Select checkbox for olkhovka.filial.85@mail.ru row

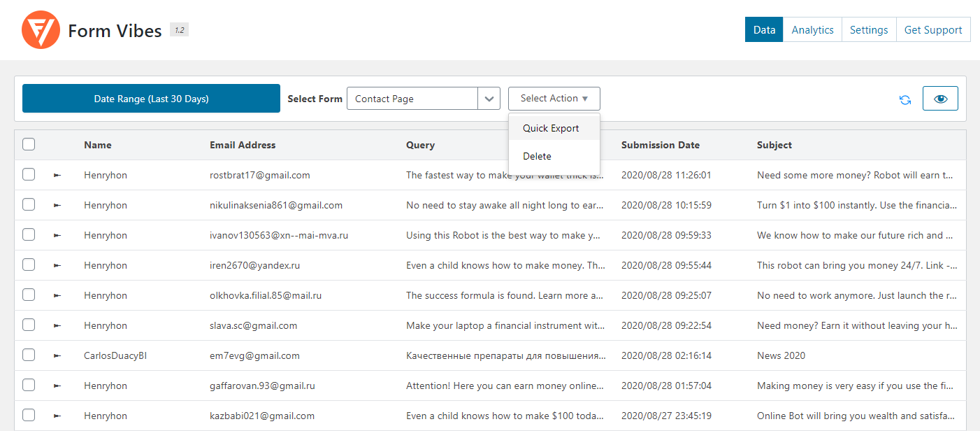click(x=29, y=295)
